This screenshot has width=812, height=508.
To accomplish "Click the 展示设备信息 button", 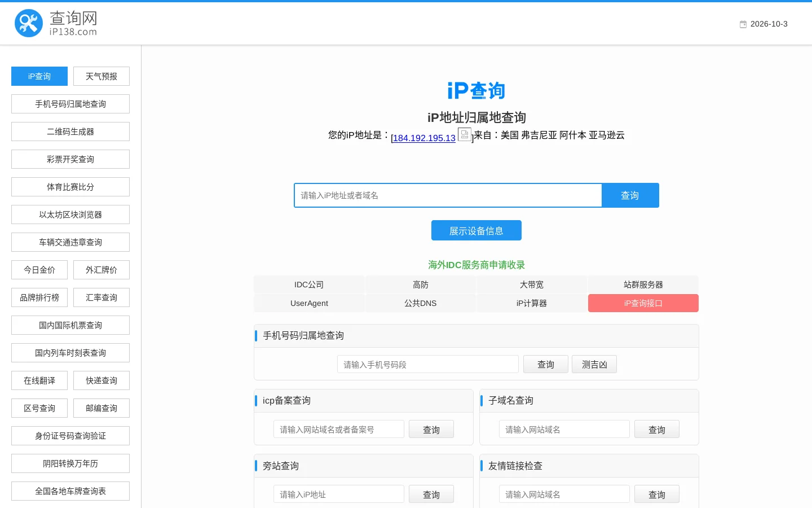I will coord(476,230).
